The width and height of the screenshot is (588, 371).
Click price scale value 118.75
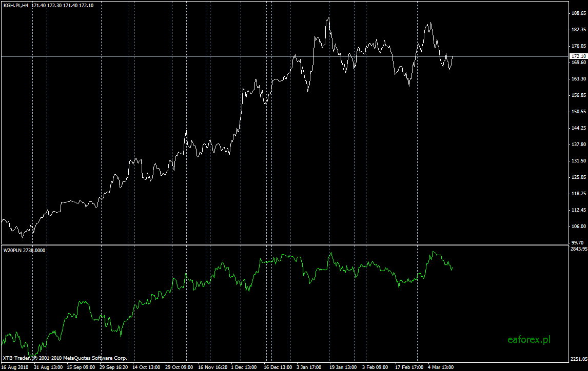[x=579, y=194]
